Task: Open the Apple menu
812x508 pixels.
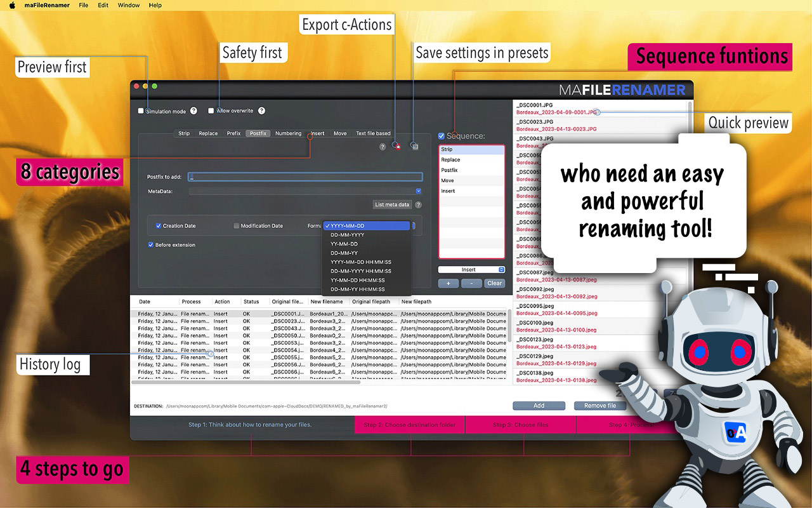Action: pyautogui.click(x=12, y=5)
